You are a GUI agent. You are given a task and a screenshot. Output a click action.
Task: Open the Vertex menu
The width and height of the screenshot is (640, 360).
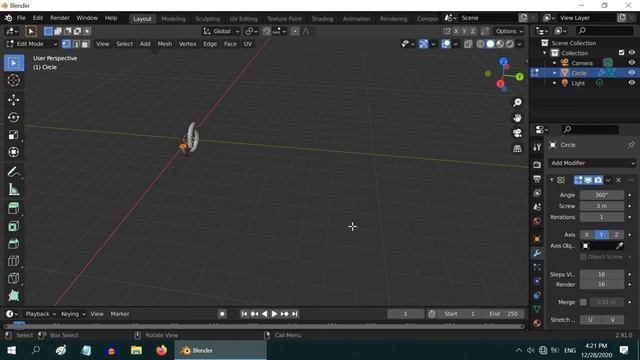[x=187, y=44]
